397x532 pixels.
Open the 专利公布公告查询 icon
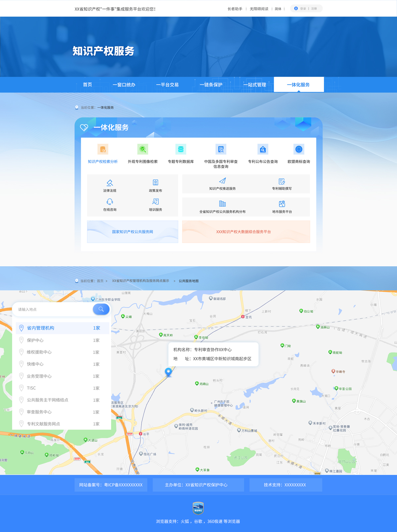point(263,149)
